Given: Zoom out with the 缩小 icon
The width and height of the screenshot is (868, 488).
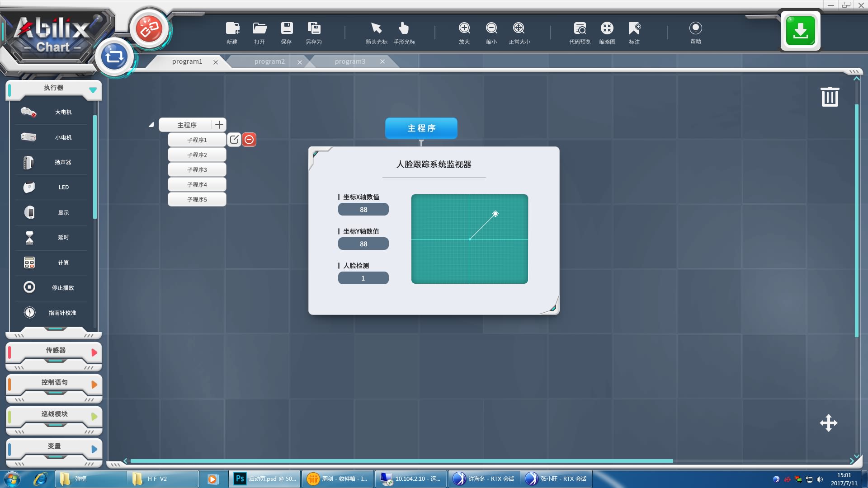Looking at the screenshot, I should 491,28.
